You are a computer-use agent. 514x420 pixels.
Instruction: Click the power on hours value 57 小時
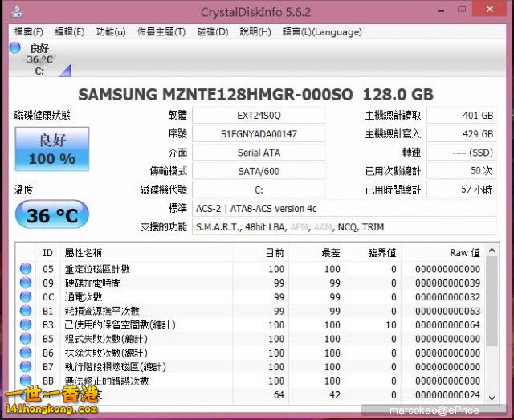tap(462, 190)
